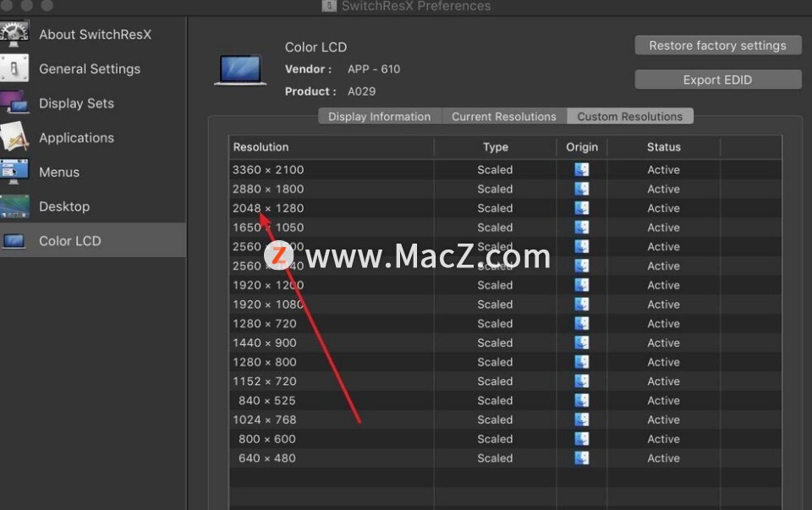Select the 1920 × 1200 resolution row

506,285
